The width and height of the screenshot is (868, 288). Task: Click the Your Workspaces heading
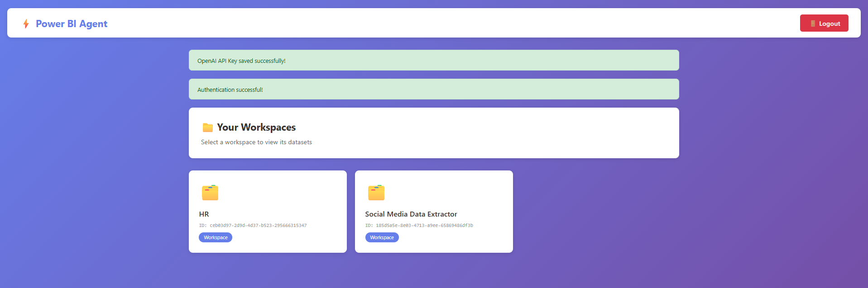pos(256,127)
